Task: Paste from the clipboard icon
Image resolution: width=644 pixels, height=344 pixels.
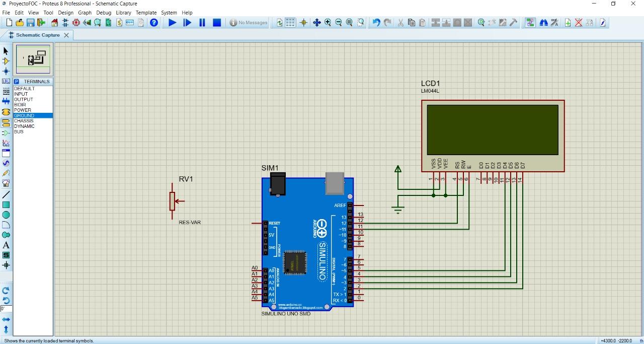Action: pos(422,23)
